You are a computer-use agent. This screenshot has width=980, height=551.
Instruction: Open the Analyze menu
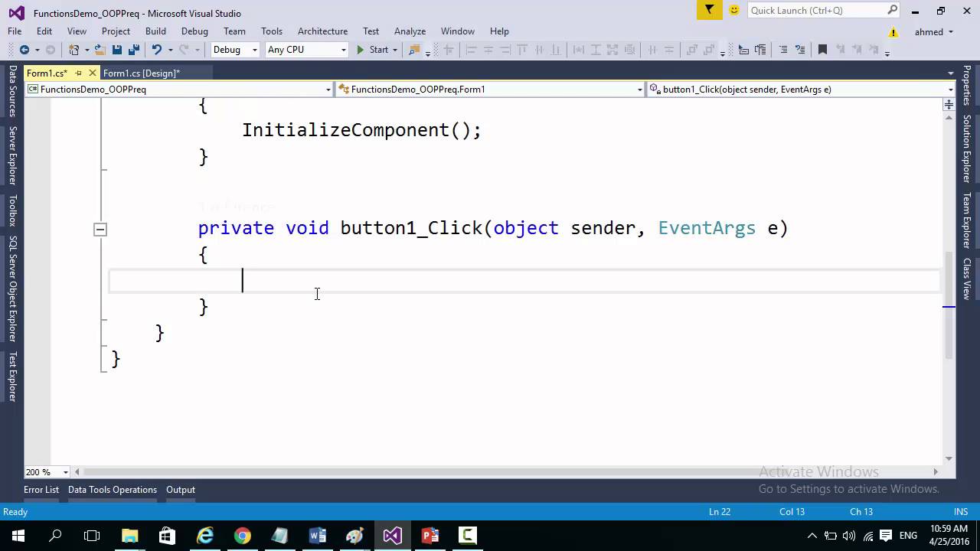tap(410, 31)
